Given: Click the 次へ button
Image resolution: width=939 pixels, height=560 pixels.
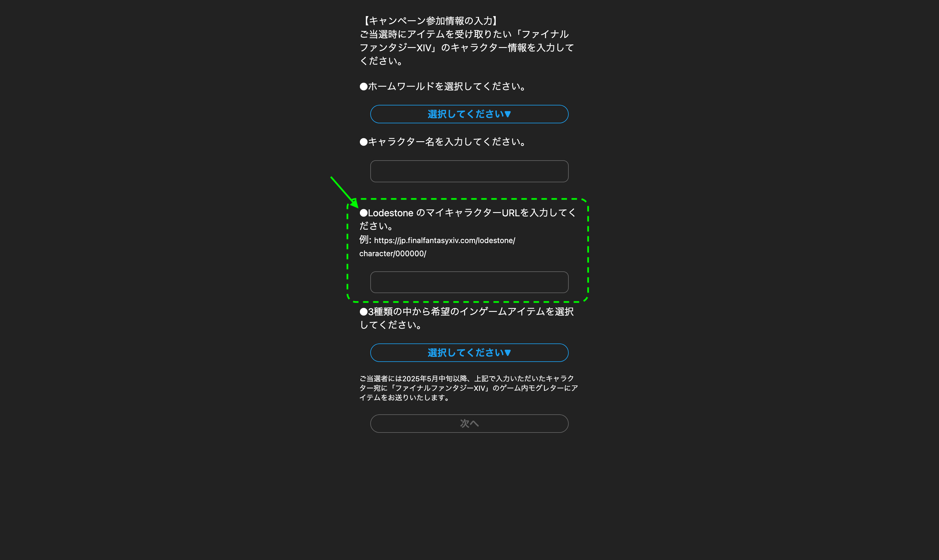Looking at the screenshot, I should [469, 423].
